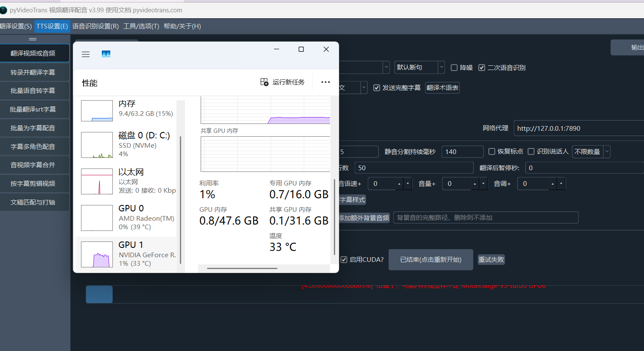
Task: Open the 以太网 network performance graph
Action: [97, 181]
